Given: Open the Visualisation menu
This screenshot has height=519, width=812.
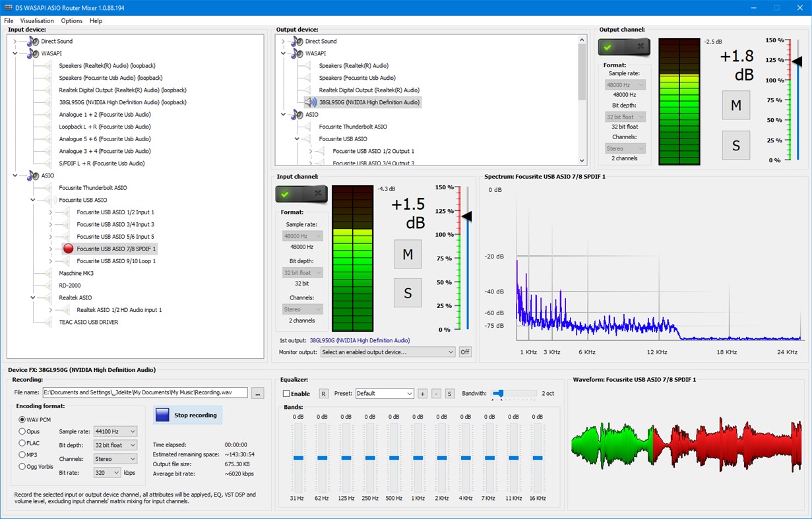Looking at the screenshot, I should pyautogui.click(x=37, y=20).
